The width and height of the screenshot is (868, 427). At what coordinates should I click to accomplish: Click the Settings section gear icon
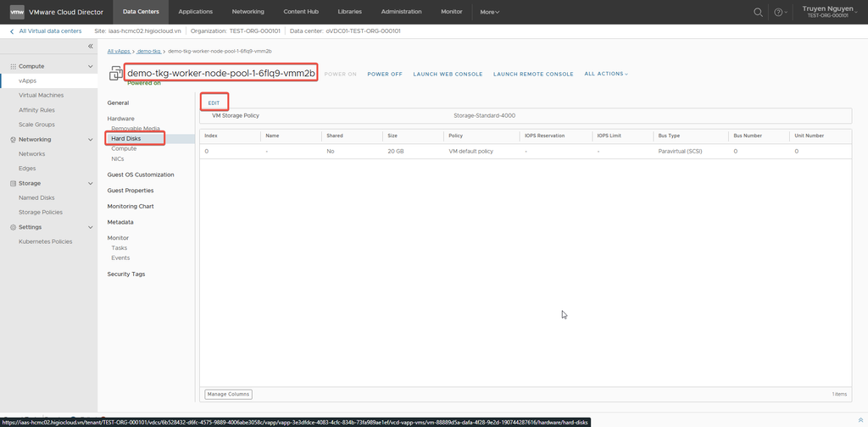tap(12, 227)
